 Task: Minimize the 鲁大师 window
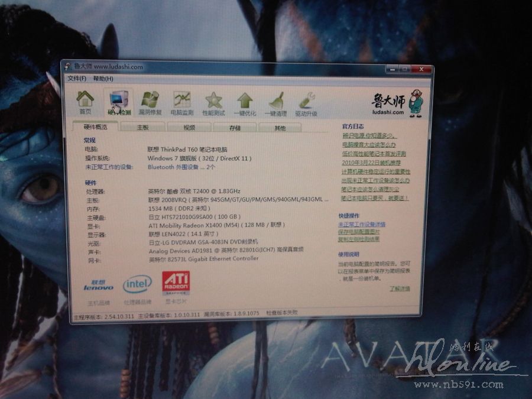pos(392,69)
